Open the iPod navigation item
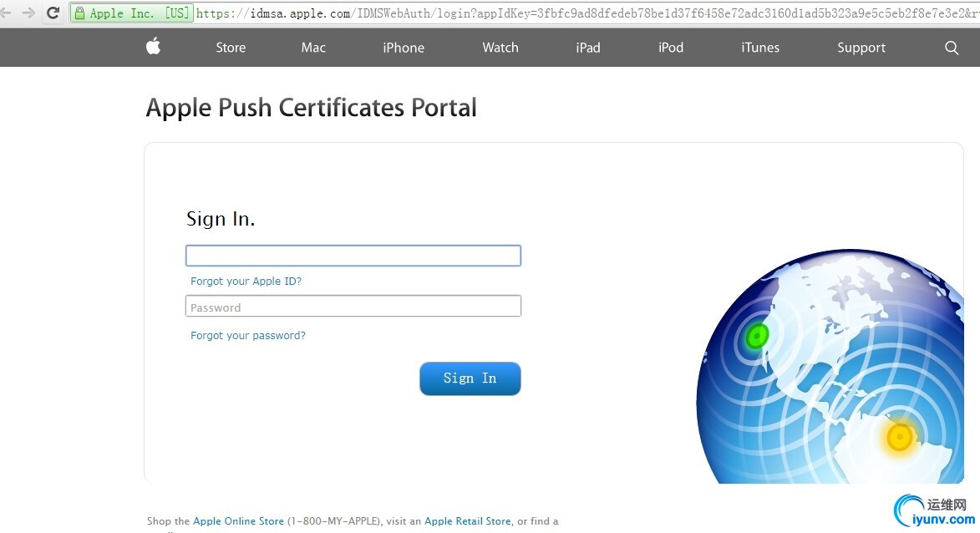The width and height of the screenshot is (980, 533). click(671, 48)
